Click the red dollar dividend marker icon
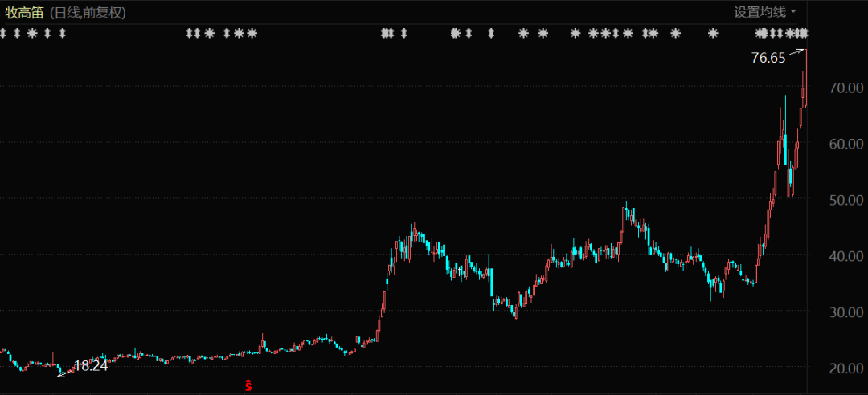This screenshot has height=395, width=868. pos(248,385)
